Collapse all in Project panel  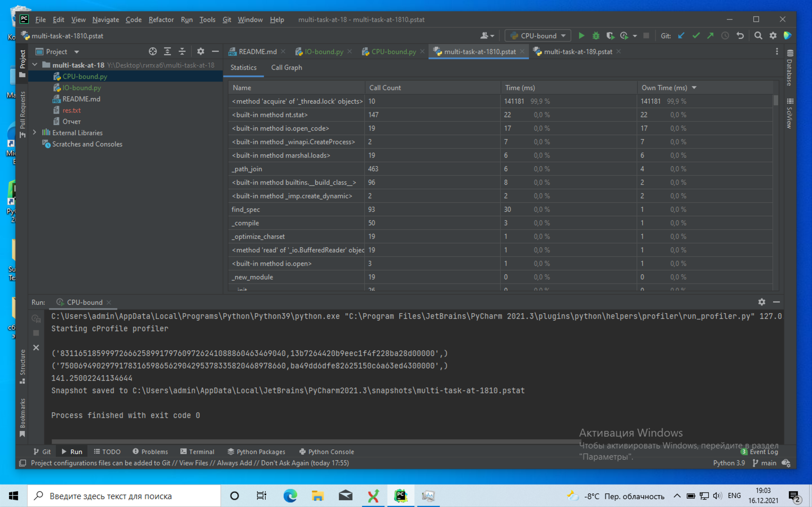[x=182, y=51]
